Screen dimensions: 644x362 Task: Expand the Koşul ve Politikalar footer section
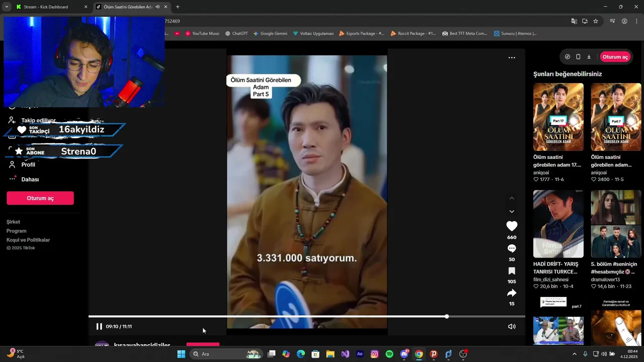tap(28, 240)
